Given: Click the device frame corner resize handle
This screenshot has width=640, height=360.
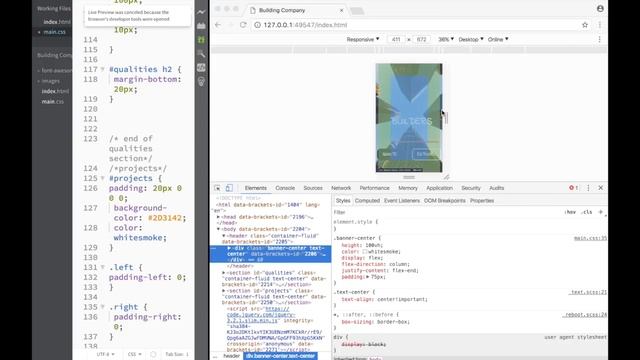Looking at the screenshot, I should click(447, 177).
